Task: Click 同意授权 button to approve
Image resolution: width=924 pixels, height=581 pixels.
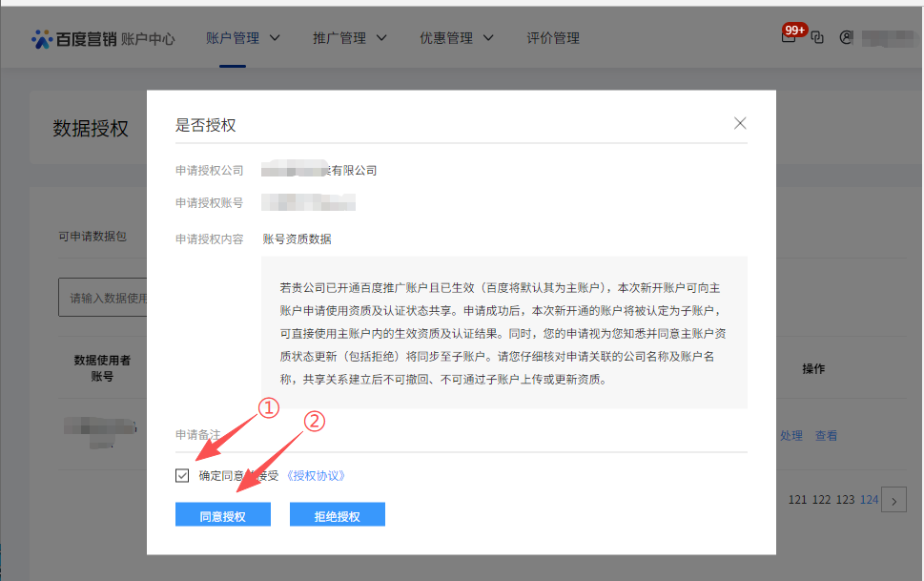Action: [x=222, y=516]
